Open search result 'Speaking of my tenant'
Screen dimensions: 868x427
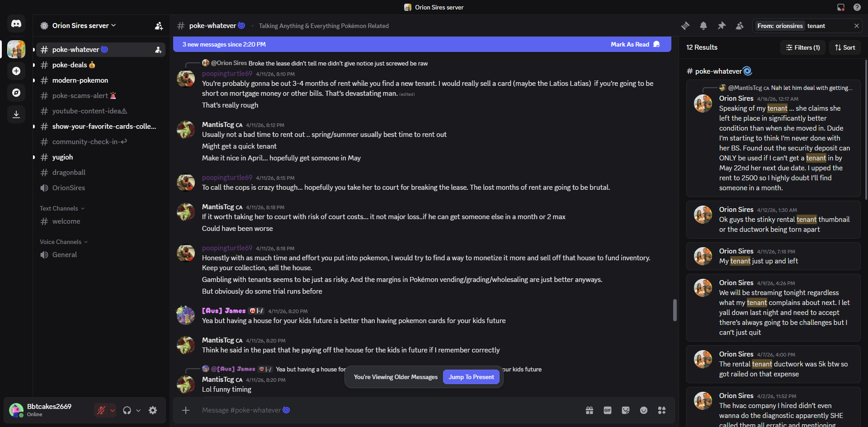773,138
